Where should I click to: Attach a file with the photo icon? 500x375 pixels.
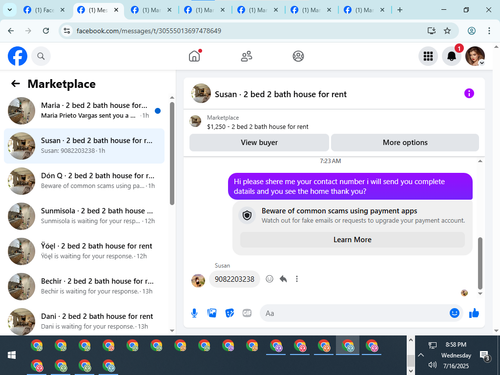coord(212,313)
